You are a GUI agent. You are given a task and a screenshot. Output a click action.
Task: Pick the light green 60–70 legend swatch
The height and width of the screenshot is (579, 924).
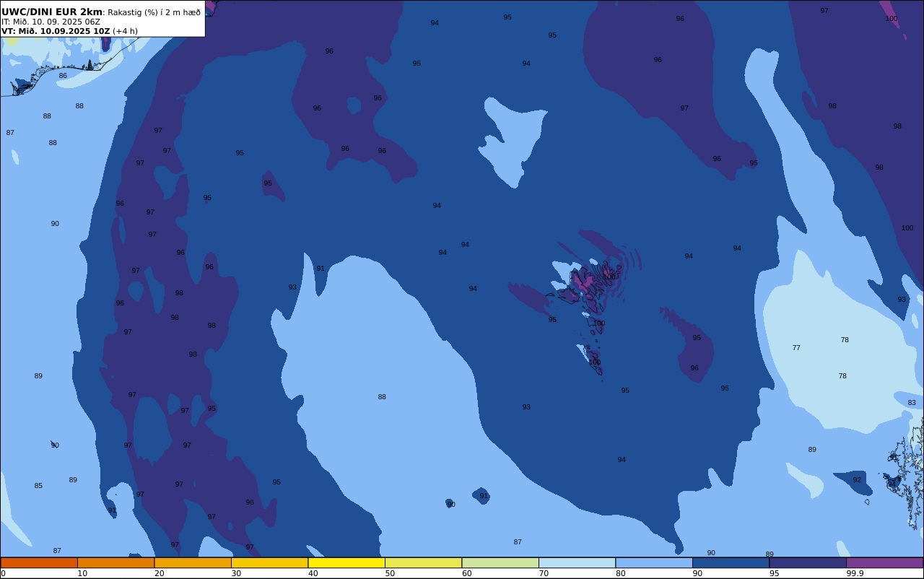[500, 562]
